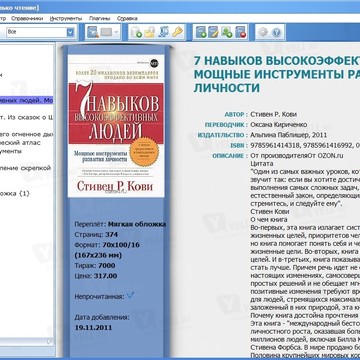Image resolution: width=360 pixels, height=360 pixels.
Task: Click the blue documents import toolbar icon
Action: coord(164,32)
